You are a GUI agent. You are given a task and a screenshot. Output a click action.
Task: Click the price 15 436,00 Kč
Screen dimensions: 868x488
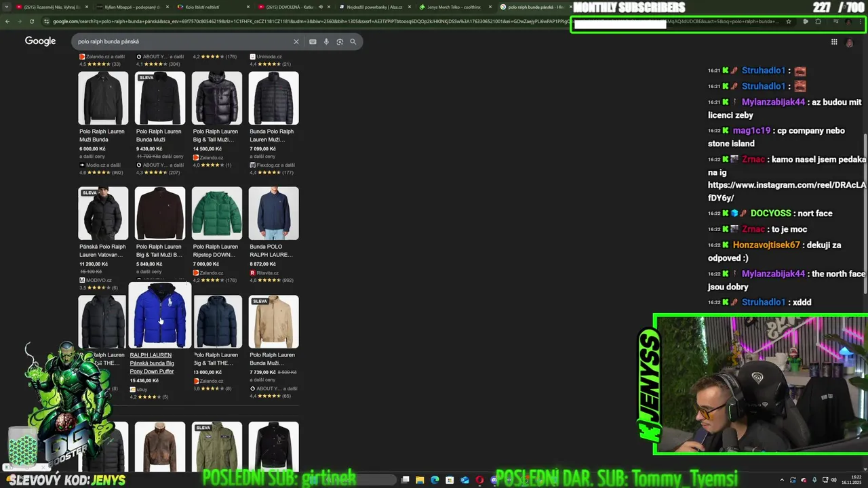click(144, 381)
